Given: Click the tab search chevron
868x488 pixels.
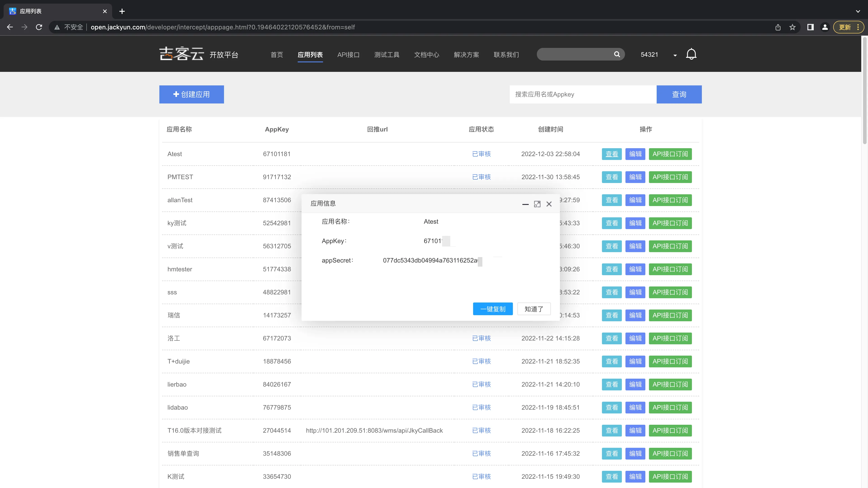Looking at the screenshot, I should click(858, 11).
